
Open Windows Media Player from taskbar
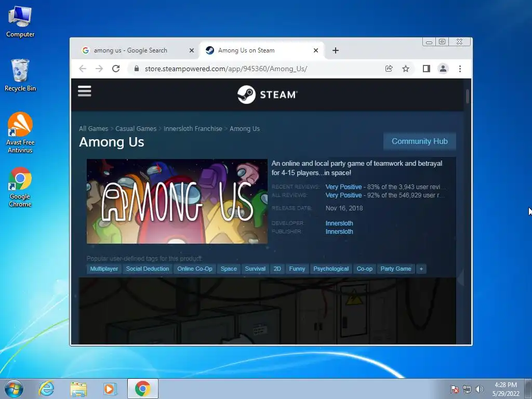[110, 389]
